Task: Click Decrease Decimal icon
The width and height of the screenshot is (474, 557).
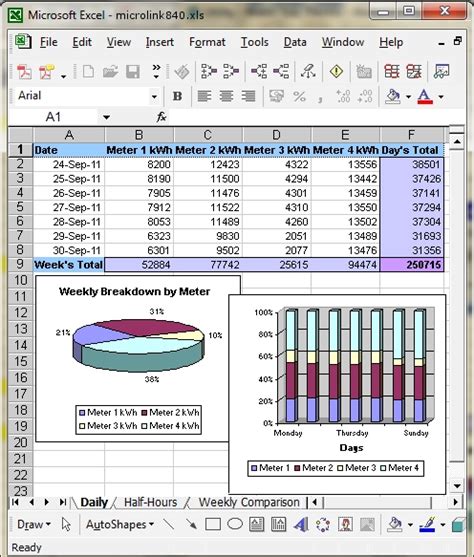Action: (x=365, y=96)
